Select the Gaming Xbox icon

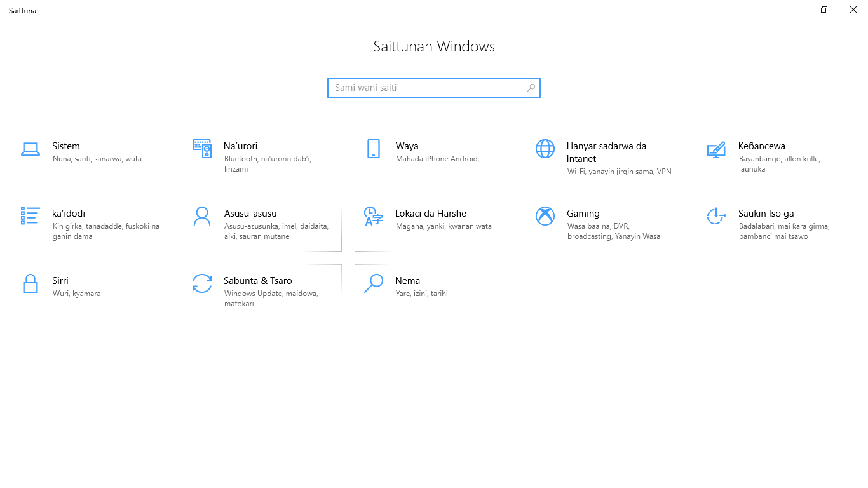tap(545, 216)
